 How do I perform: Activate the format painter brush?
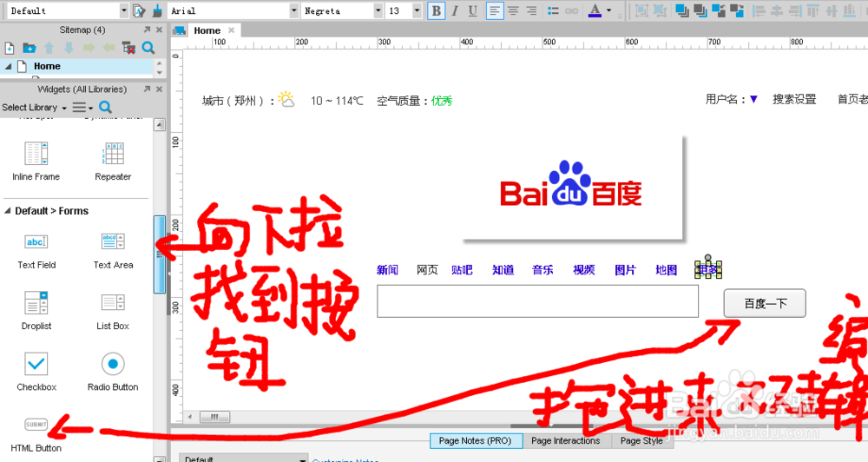pyautogui.click(x=157, y=10)
